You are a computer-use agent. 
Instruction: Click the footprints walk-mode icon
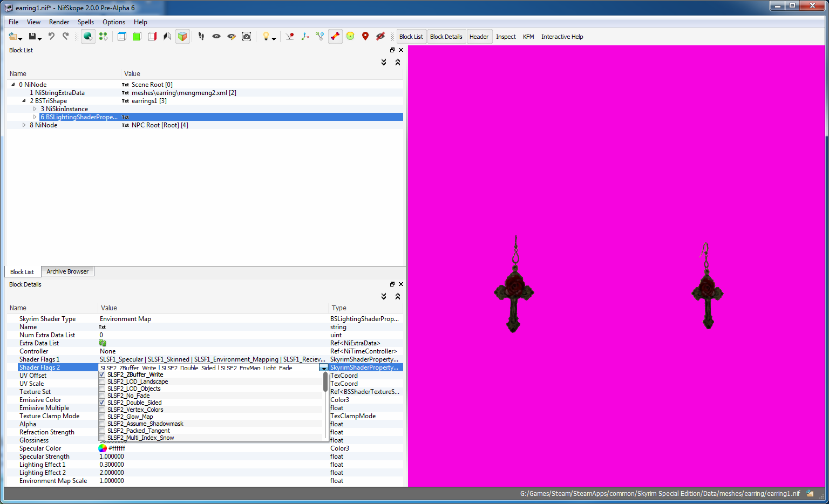tap(201, 36)
